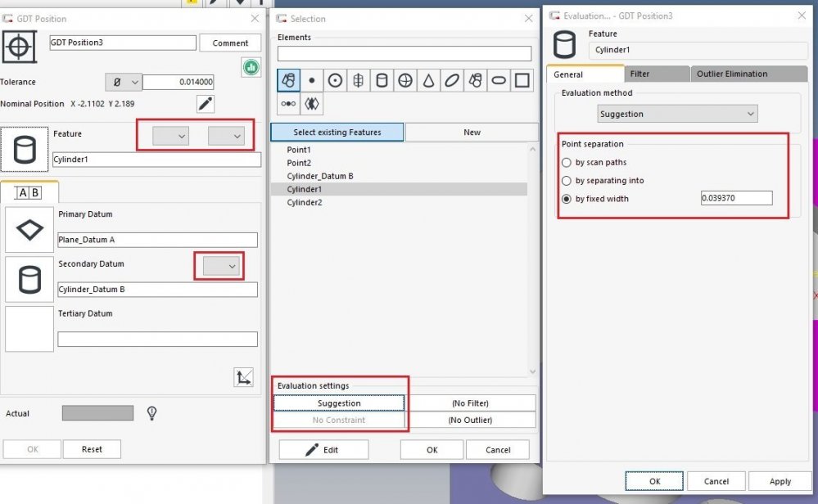Click the Edit button with pencil

[x=324, y=450]
